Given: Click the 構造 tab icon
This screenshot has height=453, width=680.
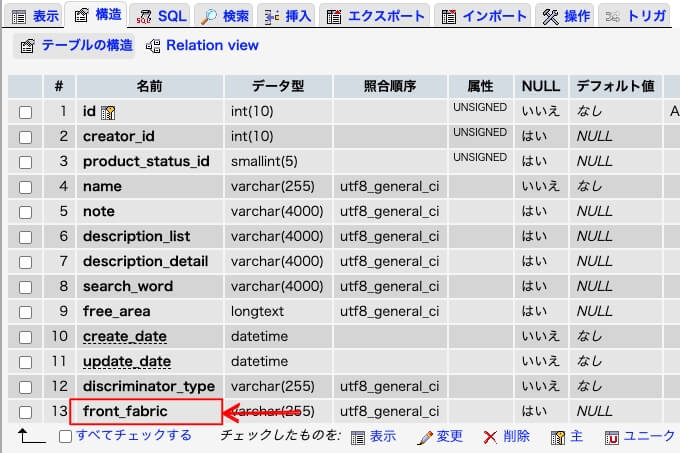Looking at the screenshot, I should (x=82, y=15).
